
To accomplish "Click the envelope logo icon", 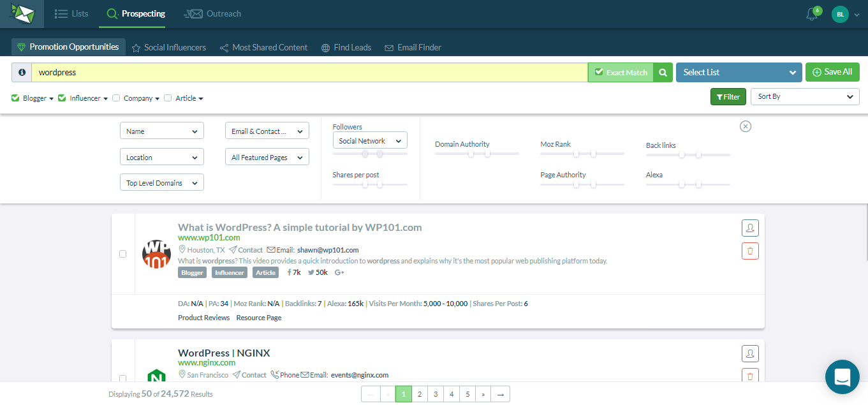I will [22, 13].
